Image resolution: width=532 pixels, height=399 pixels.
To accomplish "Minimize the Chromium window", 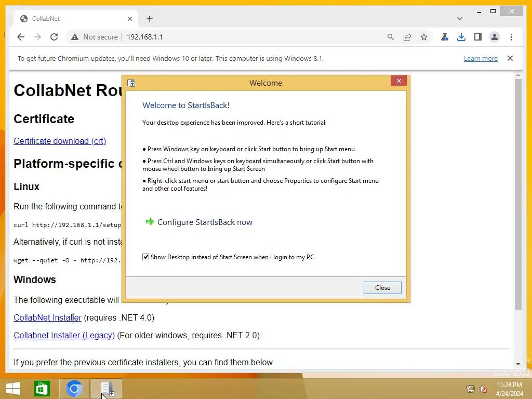I will pos(478,11).
